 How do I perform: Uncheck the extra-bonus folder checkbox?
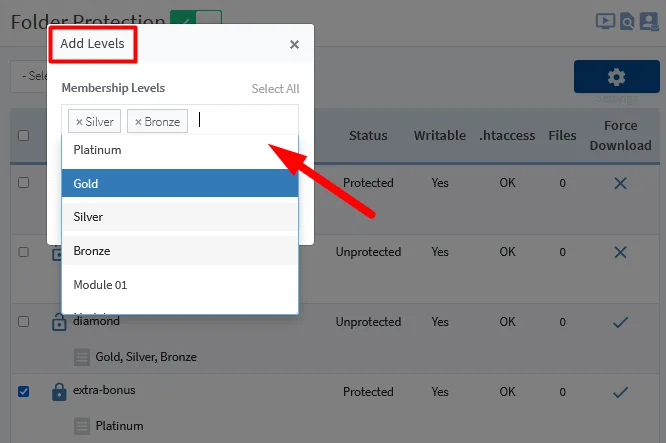24,391
